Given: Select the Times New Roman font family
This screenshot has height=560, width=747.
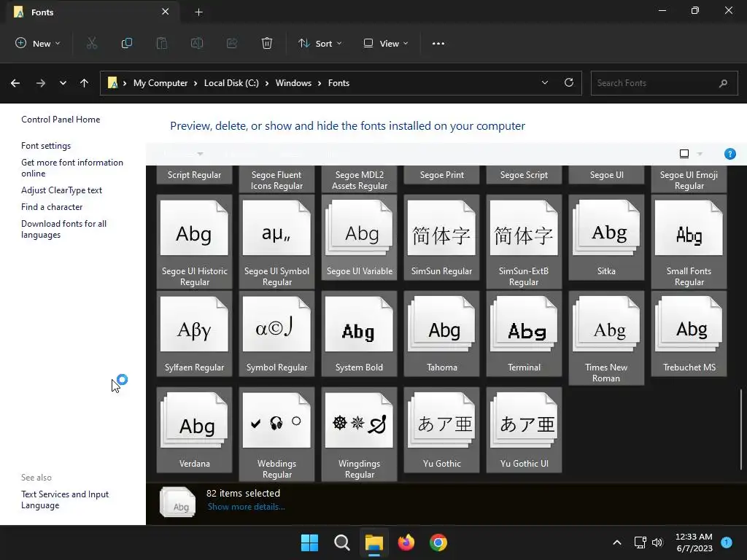Looking at the screenshot, I should (x=606, y=338).
